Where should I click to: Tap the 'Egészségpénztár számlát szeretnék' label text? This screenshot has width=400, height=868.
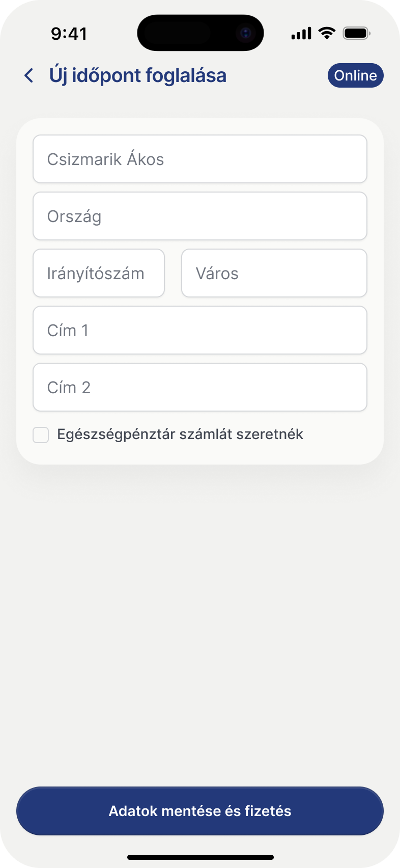pyautogui.click(x=180, y=435)
